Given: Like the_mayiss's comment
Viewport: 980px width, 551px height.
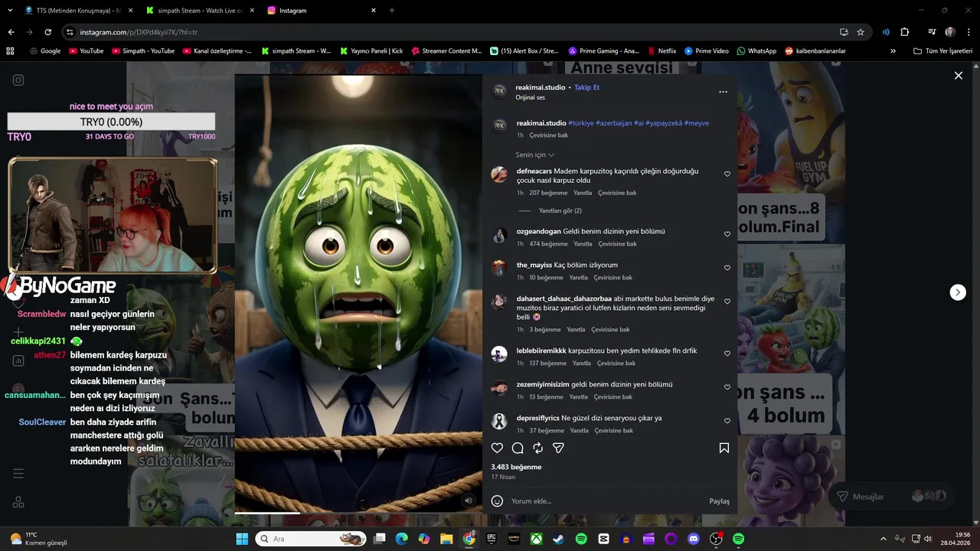Looking at the screenshot, I should (727, 268).
